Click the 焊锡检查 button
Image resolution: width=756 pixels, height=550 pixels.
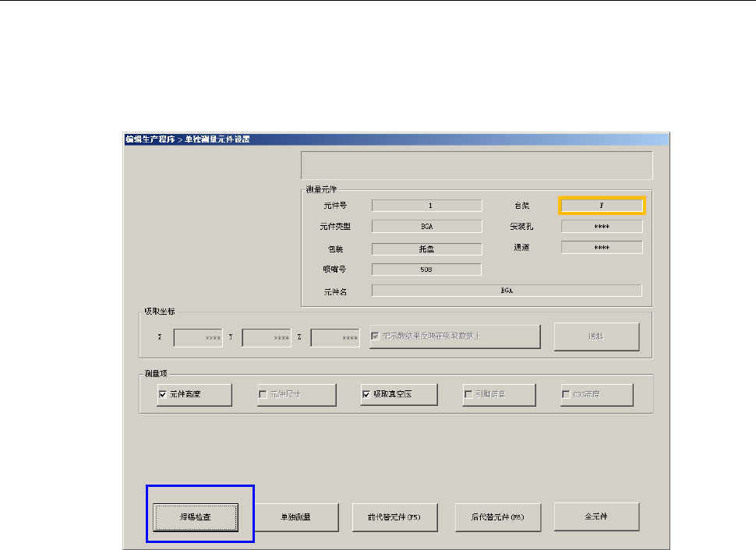[x=196, y=517]
